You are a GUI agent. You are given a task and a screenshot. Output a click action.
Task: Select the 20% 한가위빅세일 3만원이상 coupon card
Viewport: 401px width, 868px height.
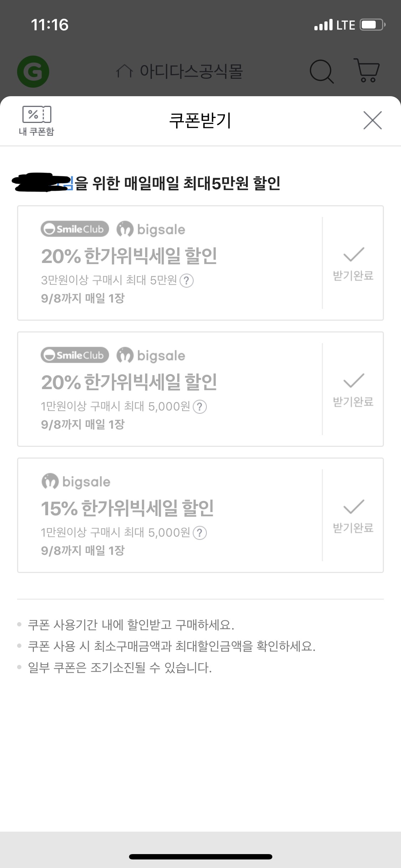pos(200,263)
